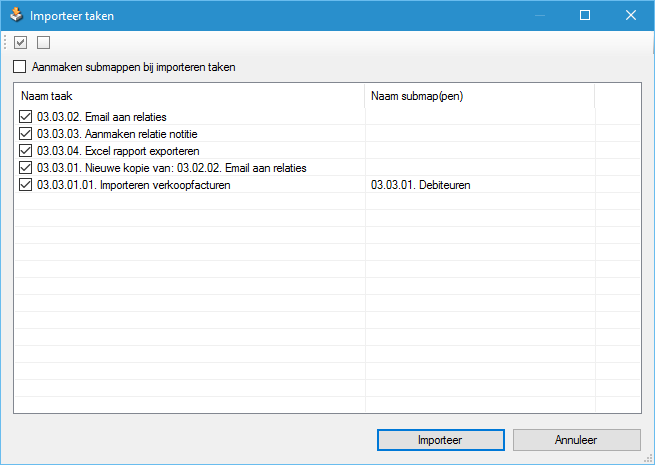Select the Email aan relaties row text
This screenshot has height=465, width=655.
(x=102, y=117)
